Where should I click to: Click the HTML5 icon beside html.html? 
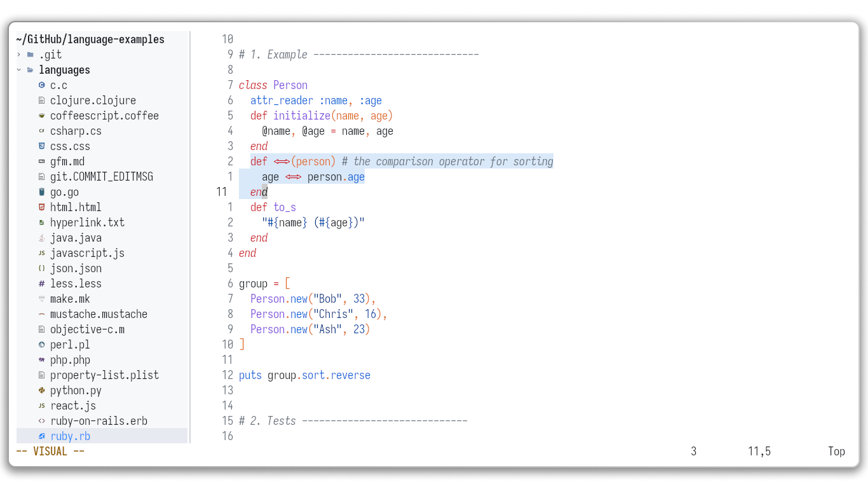pos(42,207)
